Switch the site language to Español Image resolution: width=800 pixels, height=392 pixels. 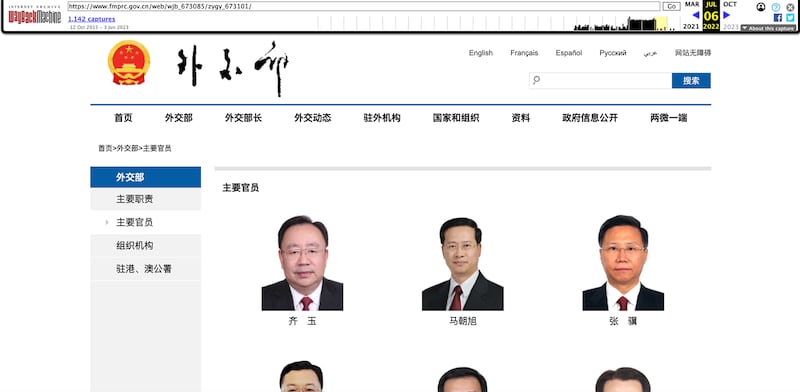click(x=569, y=53)
